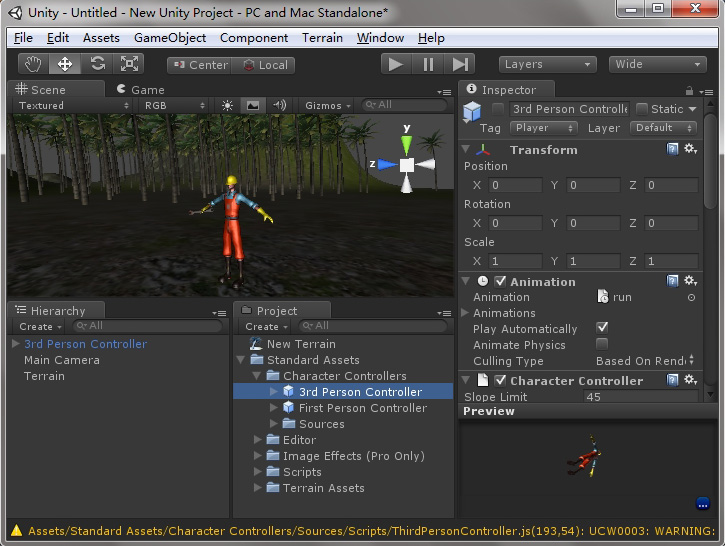This screenshot has height=546, width=725.
Task: Select the Move tool
Action: point(65,64)
